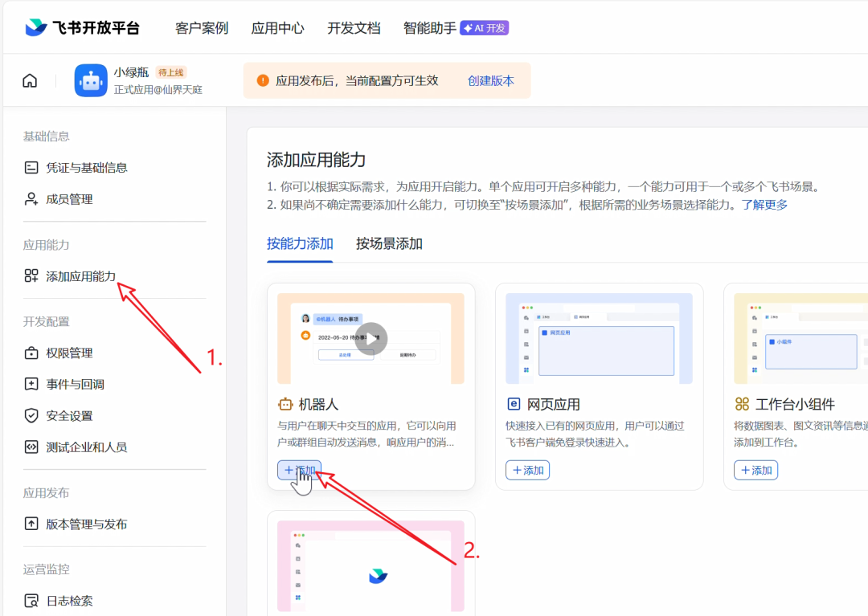Click the 安全设置 shield icon
Viewport: 868px width, 616px height.
pyautogui.click(x=31, y=415)
